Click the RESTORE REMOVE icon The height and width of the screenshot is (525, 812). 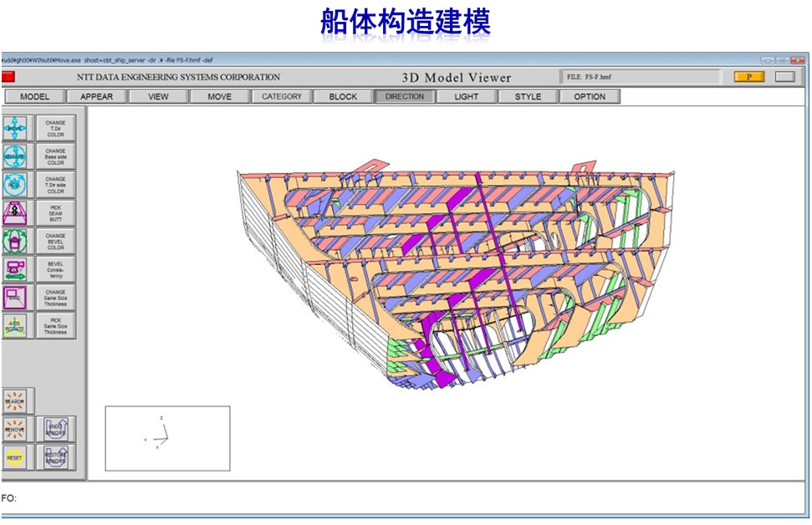pyautogui.click(x=55, y=457)
